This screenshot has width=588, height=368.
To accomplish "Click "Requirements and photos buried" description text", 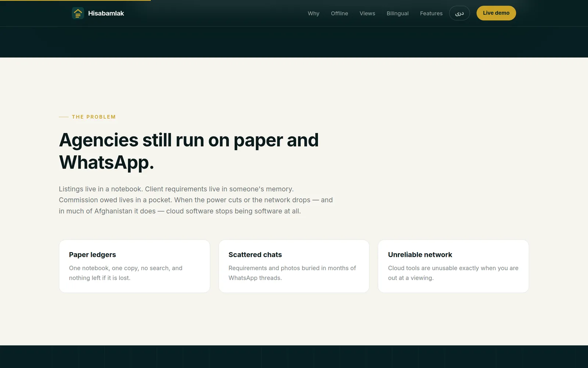I will coord(292,273).
